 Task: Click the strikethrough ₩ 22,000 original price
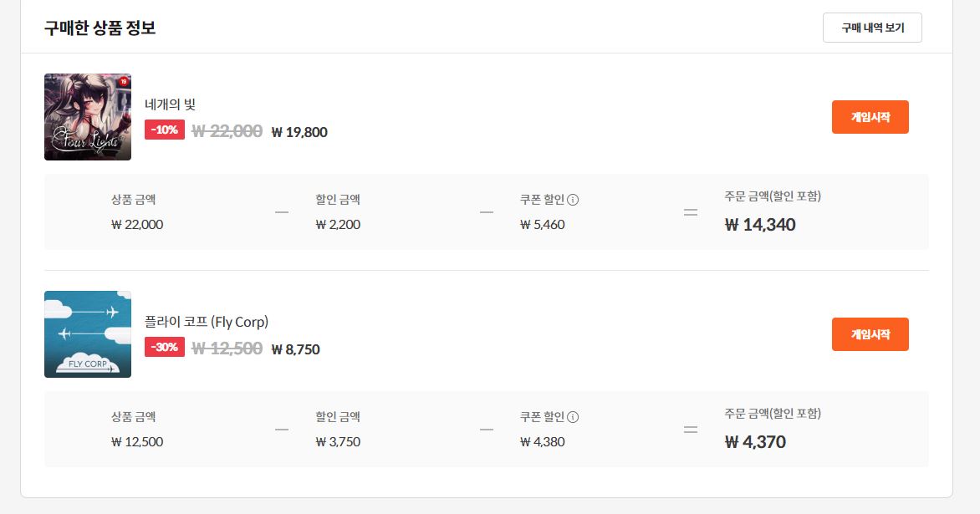(x=227, y=131)
